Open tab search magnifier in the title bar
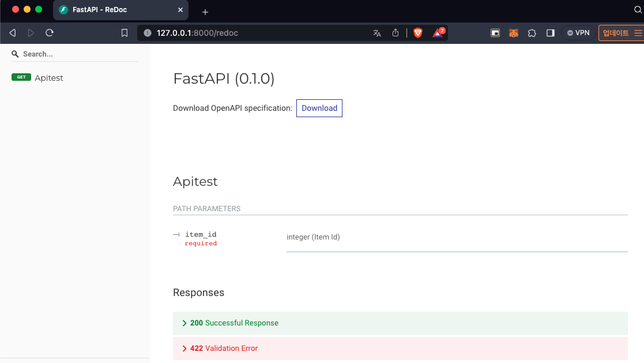Screen dimensions: 644x363 coord(638,9)
